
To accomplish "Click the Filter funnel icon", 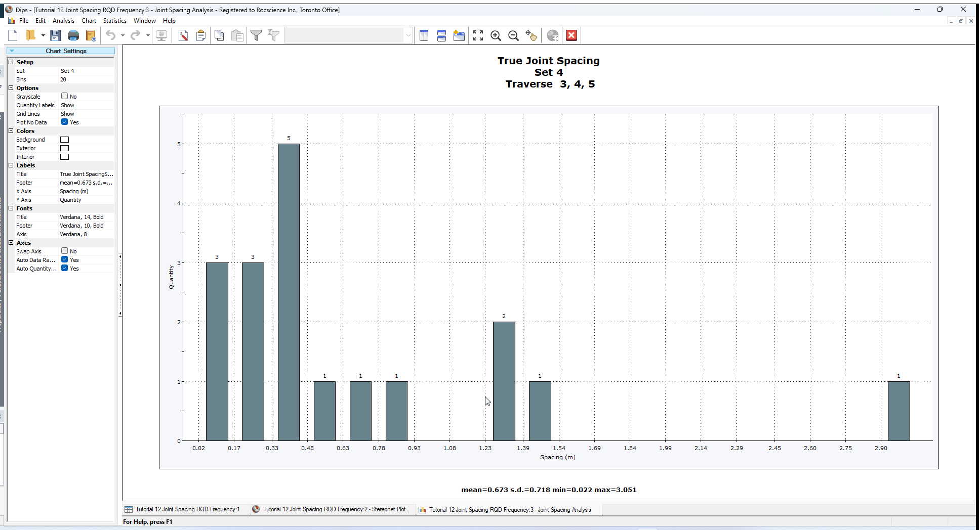I will (256, 35).
